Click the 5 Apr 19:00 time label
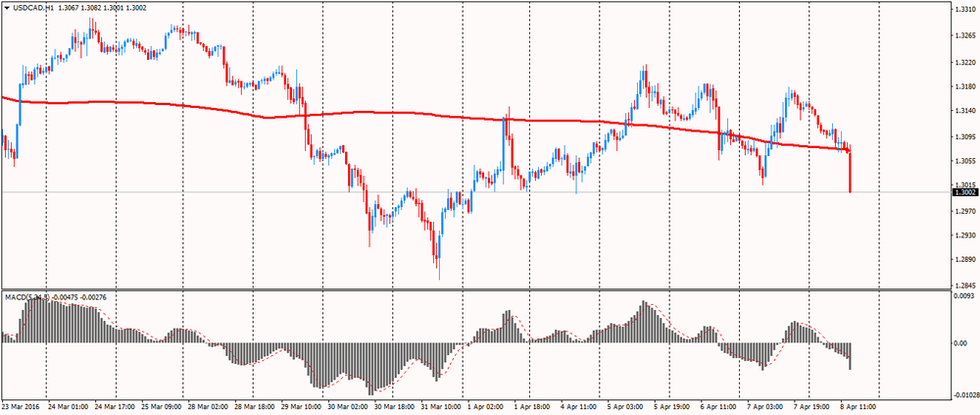Screen dimensions: 980x415 pos(674,405)
